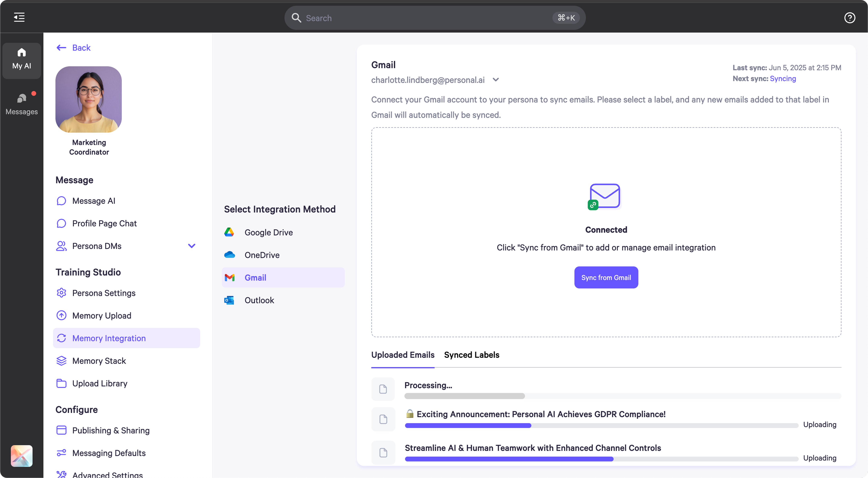Select Outlook integration method
Image resolution: width=868 pixels, height=478 pixels.
pyautogui.click(x=259, y=300)
